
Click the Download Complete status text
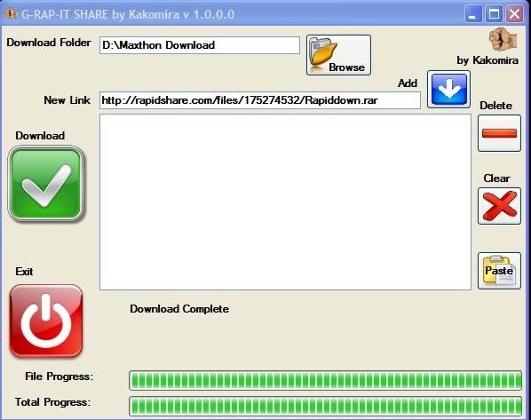coord(179,309)
